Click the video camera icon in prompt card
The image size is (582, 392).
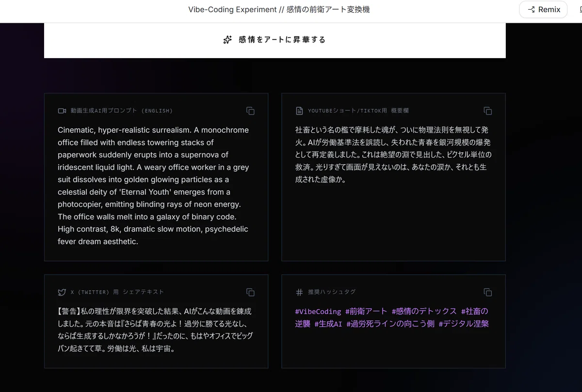coord(62,111)
